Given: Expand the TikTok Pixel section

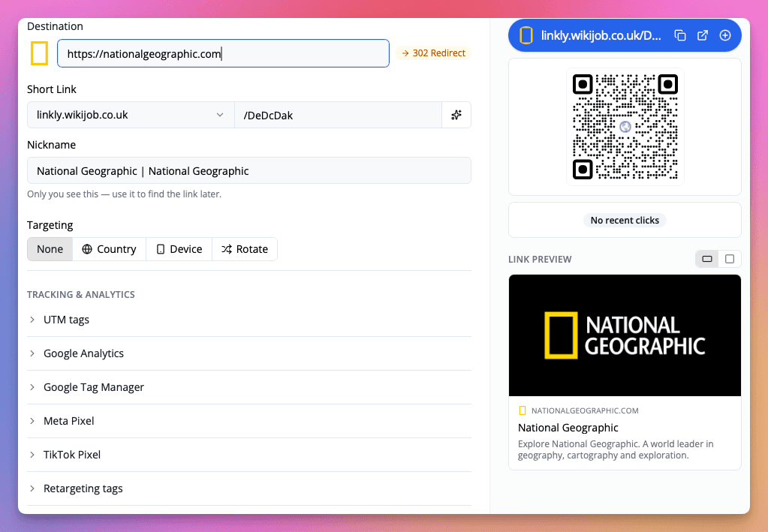Looking at the screenshot, I should [249, 455].
